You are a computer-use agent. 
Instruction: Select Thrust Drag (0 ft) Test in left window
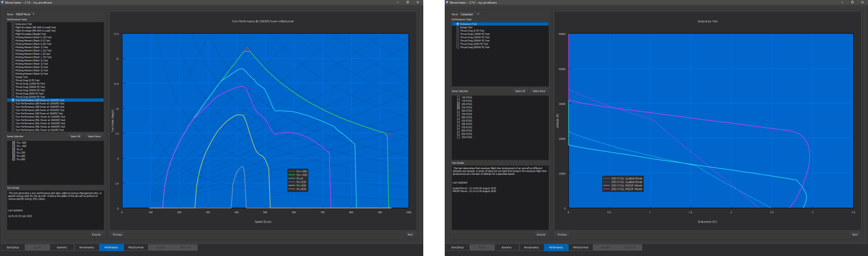(x=14, y=80)
